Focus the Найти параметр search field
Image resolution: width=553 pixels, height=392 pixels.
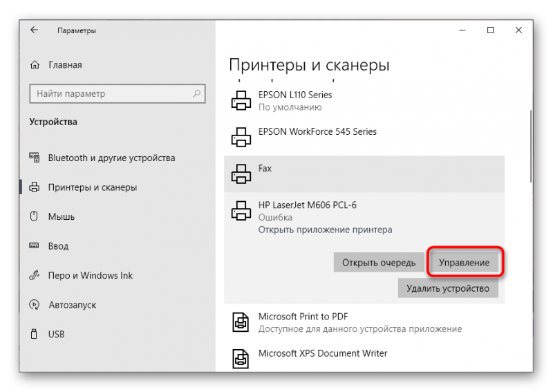pyautogui.click(x=118, y=93)
